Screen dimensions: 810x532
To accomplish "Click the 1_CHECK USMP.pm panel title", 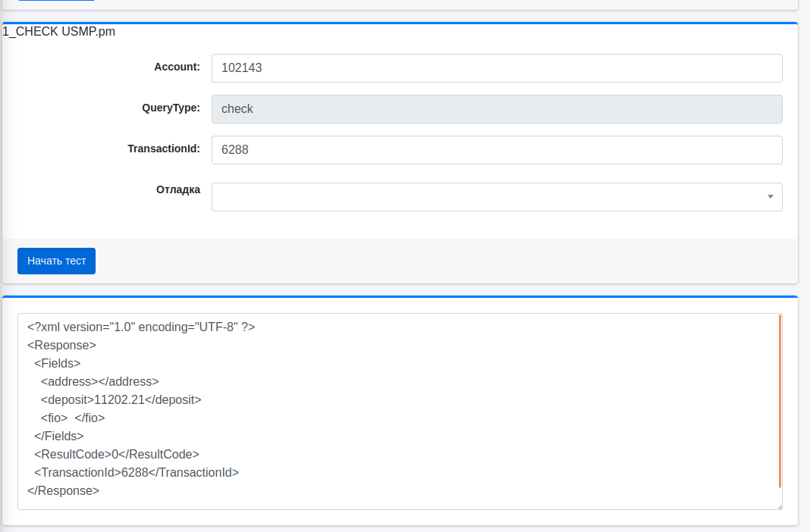I will click(59, 32).
